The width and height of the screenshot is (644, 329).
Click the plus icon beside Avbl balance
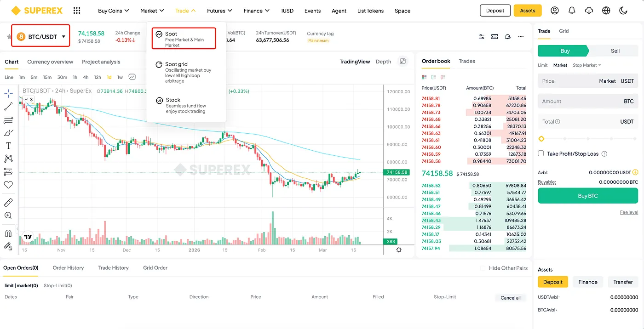coord(635,172)
